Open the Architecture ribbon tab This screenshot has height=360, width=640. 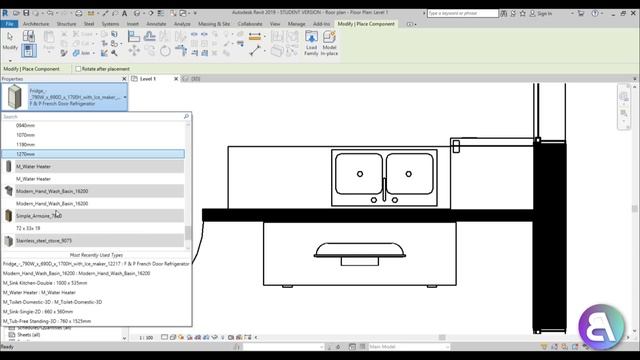36,24
